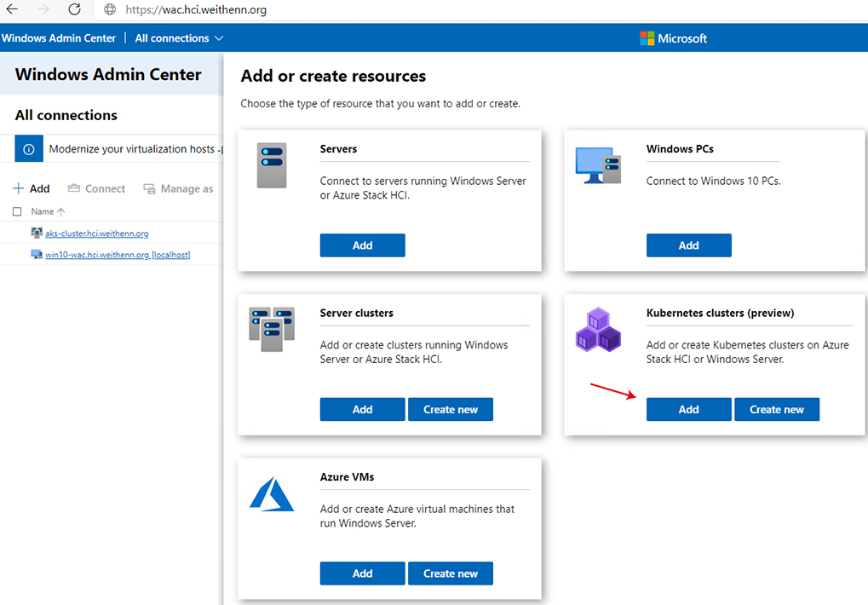Click Create new in Azure VMs card

pos(451,573)
